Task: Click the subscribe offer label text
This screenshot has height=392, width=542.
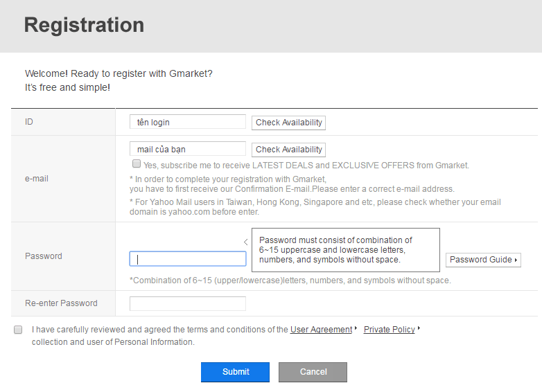Action: pos(306,166)
